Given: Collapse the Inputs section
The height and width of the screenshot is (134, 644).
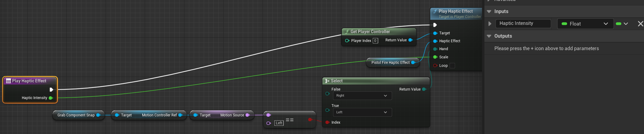Looking at the screenshot, I should (489, 12).
